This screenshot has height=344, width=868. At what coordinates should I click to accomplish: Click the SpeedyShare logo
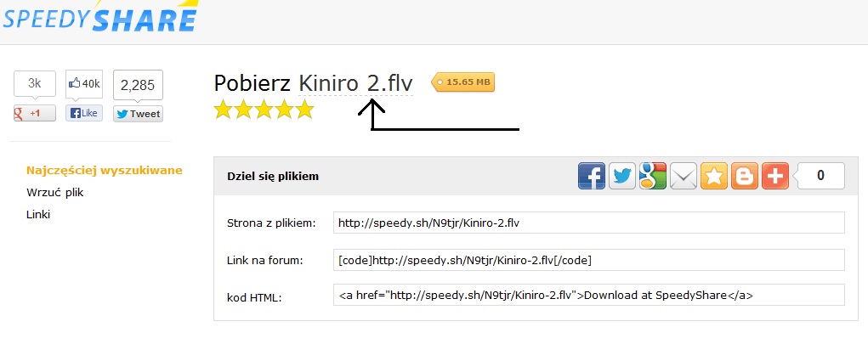click(99, 16)
